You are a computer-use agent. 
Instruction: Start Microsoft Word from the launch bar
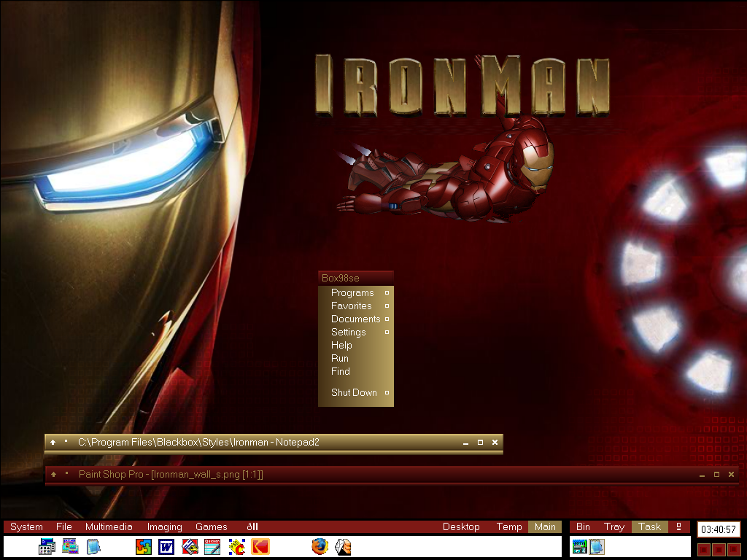(166, 546)
